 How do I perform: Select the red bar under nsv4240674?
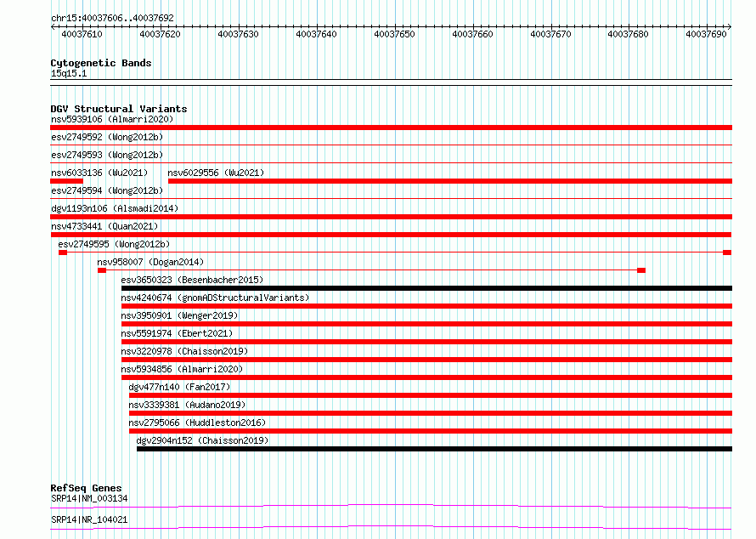(x=426, y=306)
